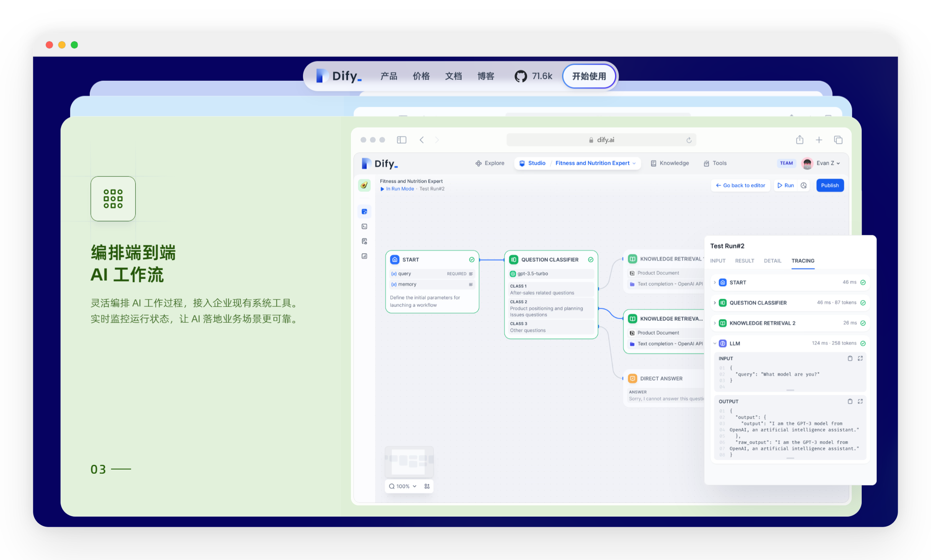This screenshot has width=931, height=560.
Task: Click the 开始使用 button
Action: [x=589, y=76]
